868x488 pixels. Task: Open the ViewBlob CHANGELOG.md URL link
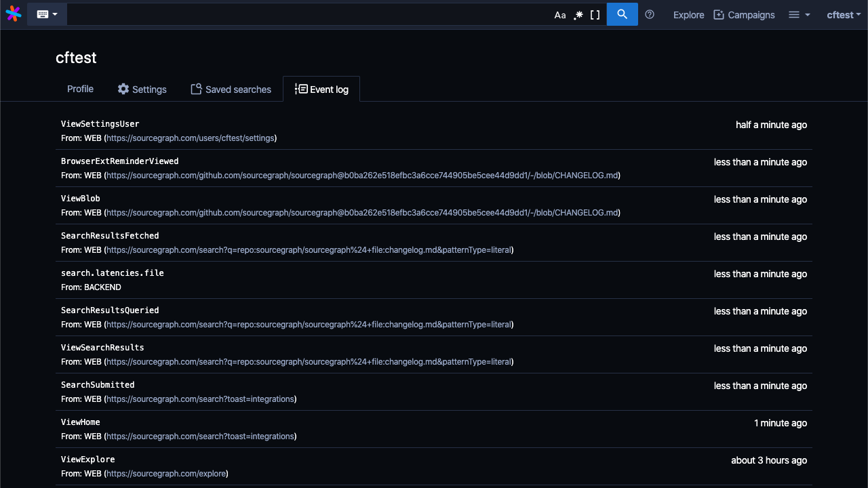pyautogui.click(x=362, y=213)
